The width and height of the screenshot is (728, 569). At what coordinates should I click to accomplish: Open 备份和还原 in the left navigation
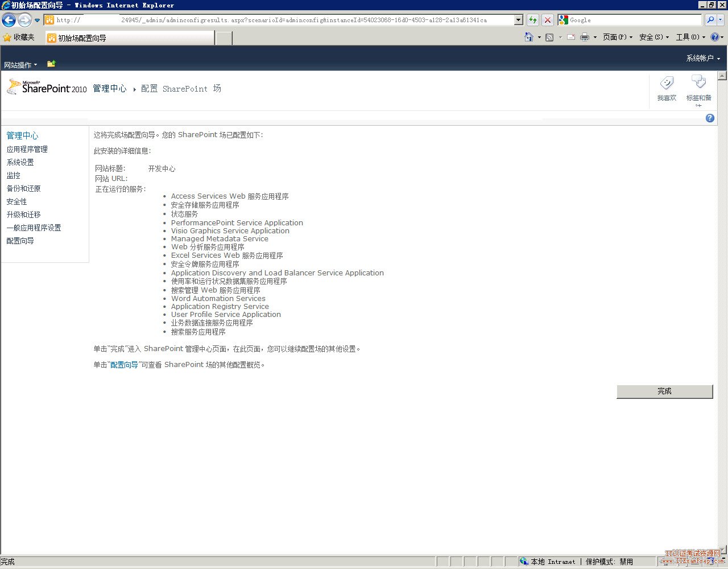click(23, 188)
